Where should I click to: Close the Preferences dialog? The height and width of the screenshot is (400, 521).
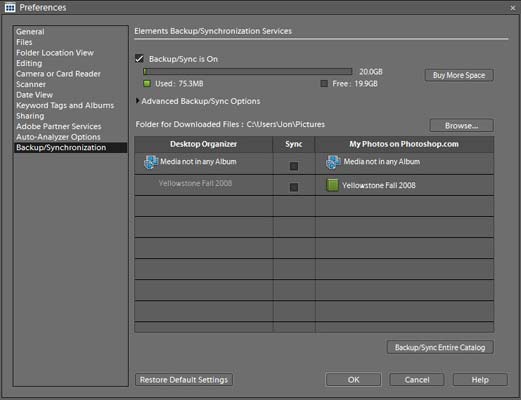click(513, 8)
